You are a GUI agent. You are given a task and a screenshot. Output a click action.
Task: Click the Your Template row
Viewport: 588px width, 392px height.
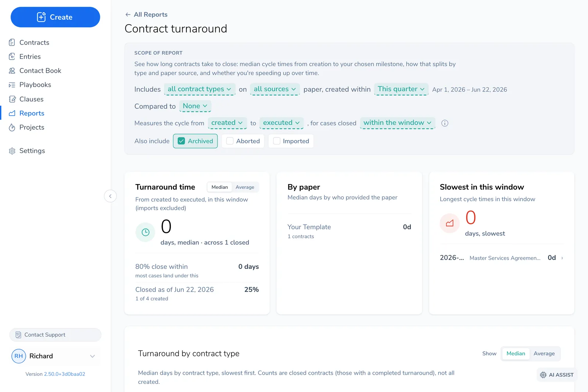coord(349,231)
